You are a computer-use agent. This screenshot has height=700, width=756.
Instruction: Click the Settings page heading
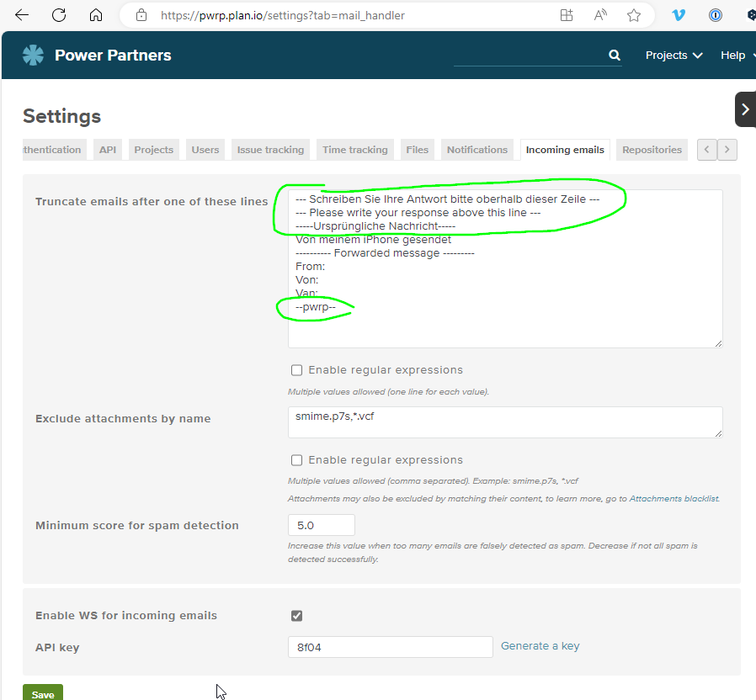point(61,116)
